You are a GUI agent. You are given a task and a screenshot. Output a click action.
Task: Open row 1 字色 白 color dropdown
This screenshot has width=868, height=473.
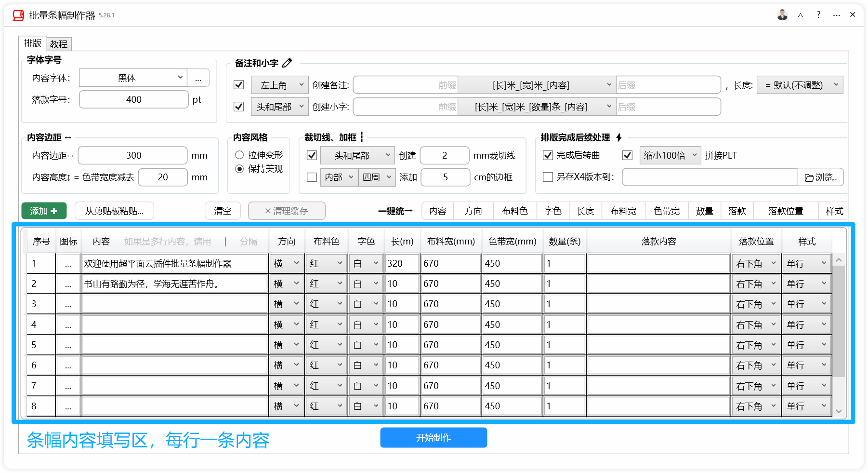(366, 264)
